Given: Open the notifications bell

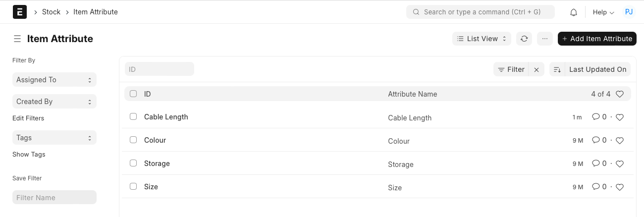Looking at the screenshot, I should 574,12.
